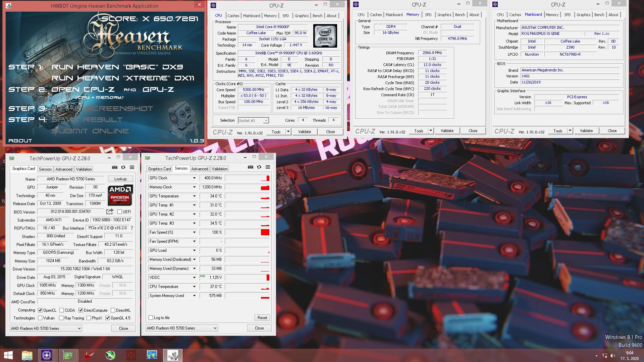The height and width of the screenshot is (362, 644).
Task: Toggle the UEFI checkbox
Action: [x=119, y=212]
